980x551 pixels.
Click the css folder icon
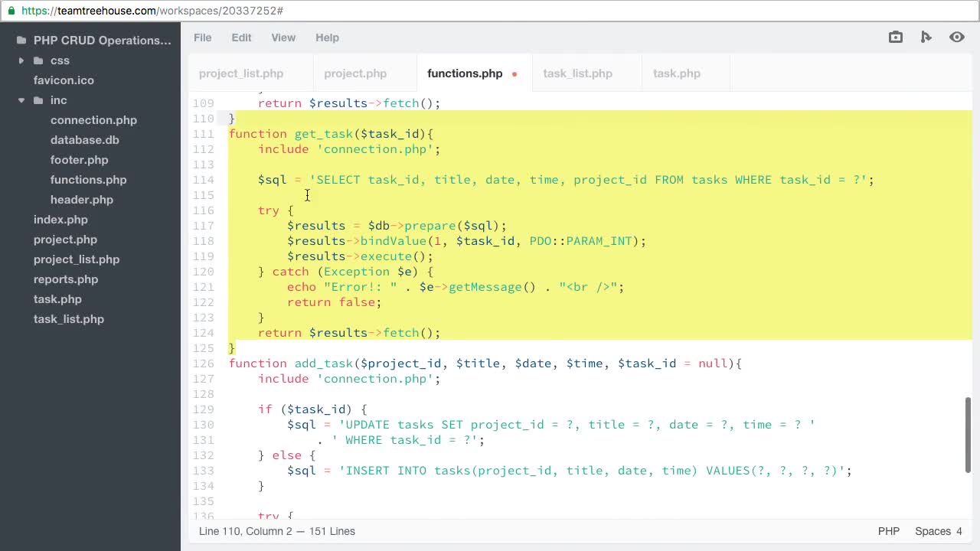tap(38, 60)
